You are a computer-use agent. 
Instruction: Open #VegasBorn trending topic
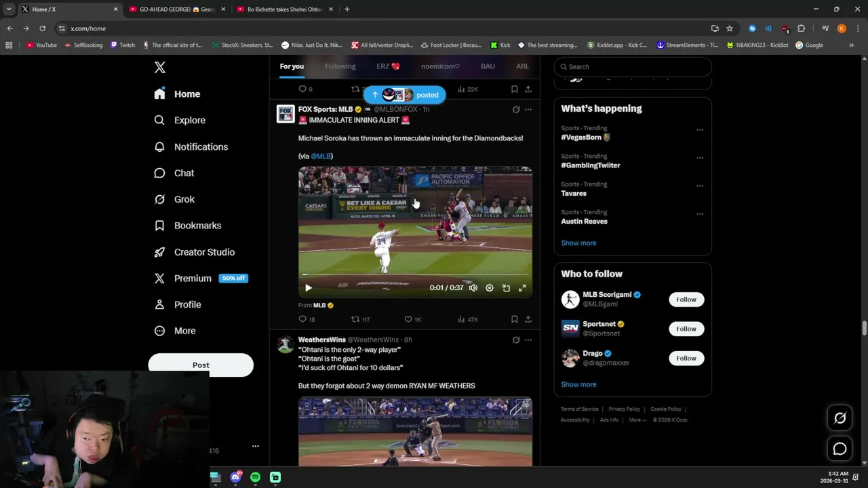tap(585, 137)
